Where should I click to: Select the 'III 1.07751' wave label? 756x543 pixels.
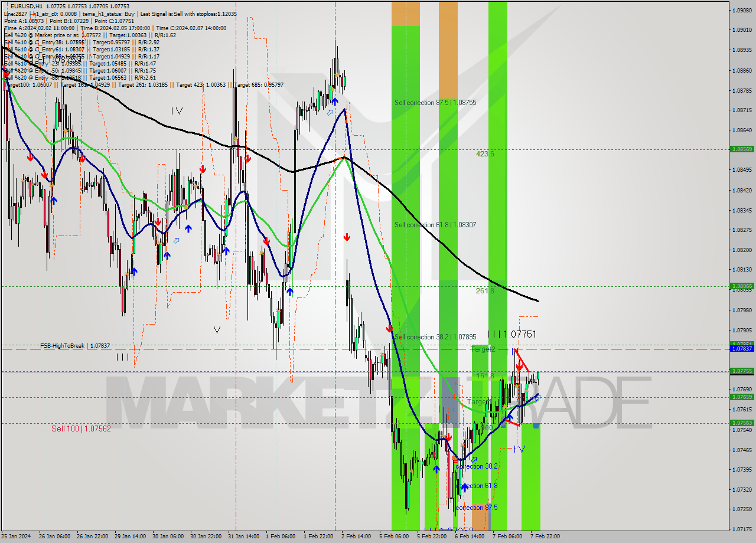pos(512,334)
